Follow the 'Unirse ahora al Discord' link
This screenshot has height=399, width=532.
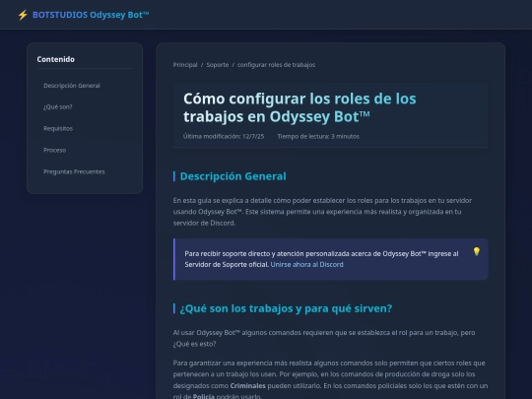[306, 265]
